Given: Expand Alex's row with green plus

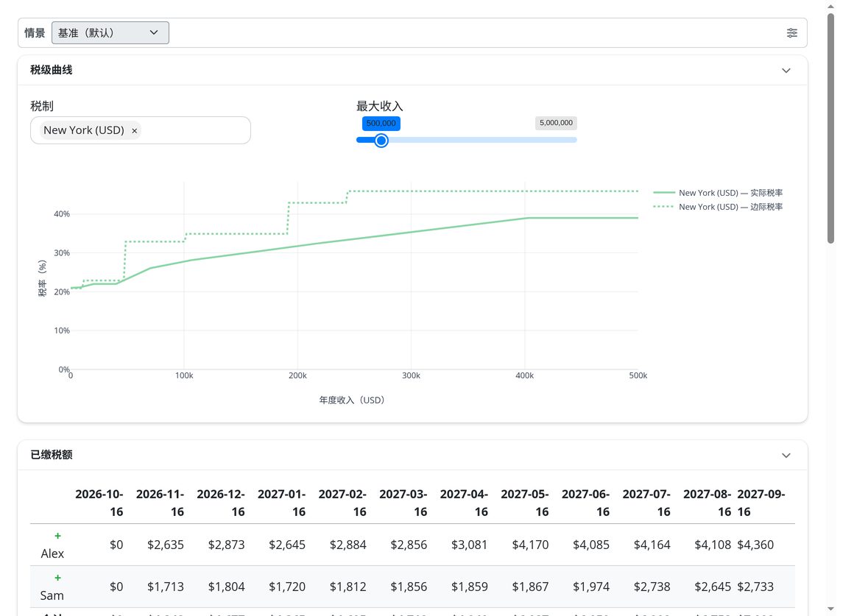Looking at the screenshot, I should pyautogui.click(x=57, y=536).
